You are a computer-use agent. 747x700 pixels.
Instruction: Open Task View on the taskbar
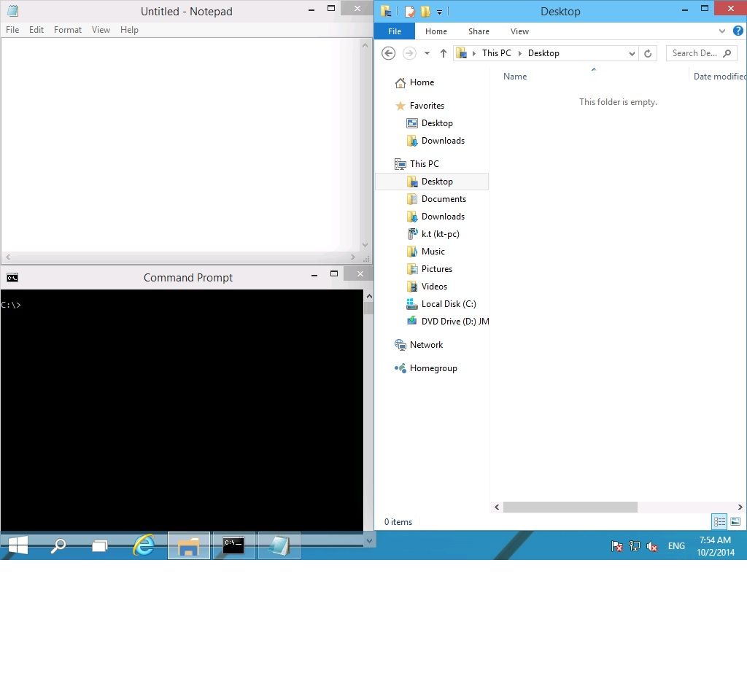point(99,545)
